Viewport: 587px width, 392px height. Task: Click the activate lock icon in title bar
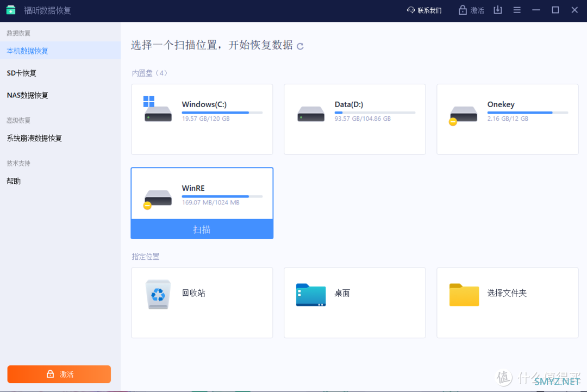463,10
